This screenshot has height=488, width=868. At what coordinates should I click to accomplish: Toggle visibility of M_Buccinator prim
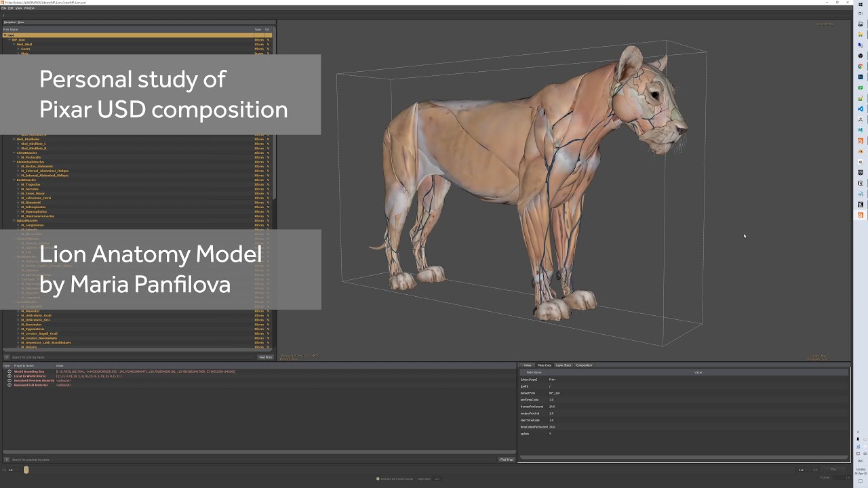pos(268,325)
